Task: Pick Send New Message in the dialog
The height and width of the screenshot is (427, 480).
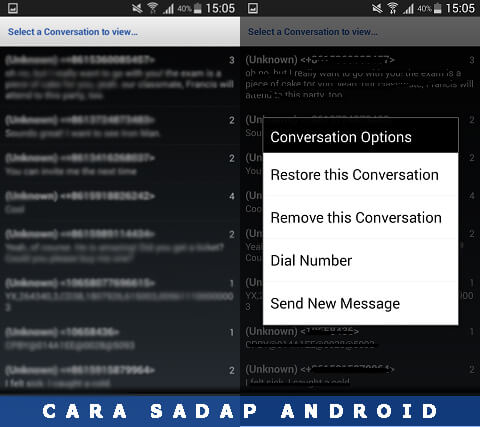Action: pos(360,303)
